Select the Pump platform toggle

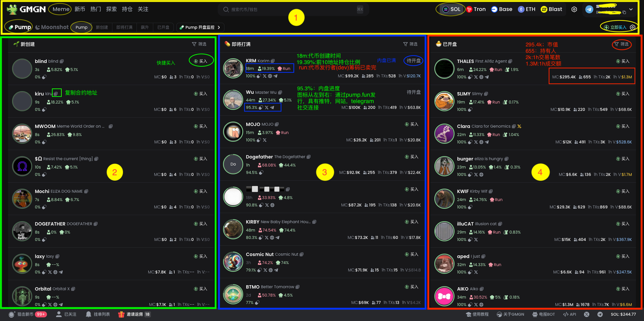(x=20, y=27)
